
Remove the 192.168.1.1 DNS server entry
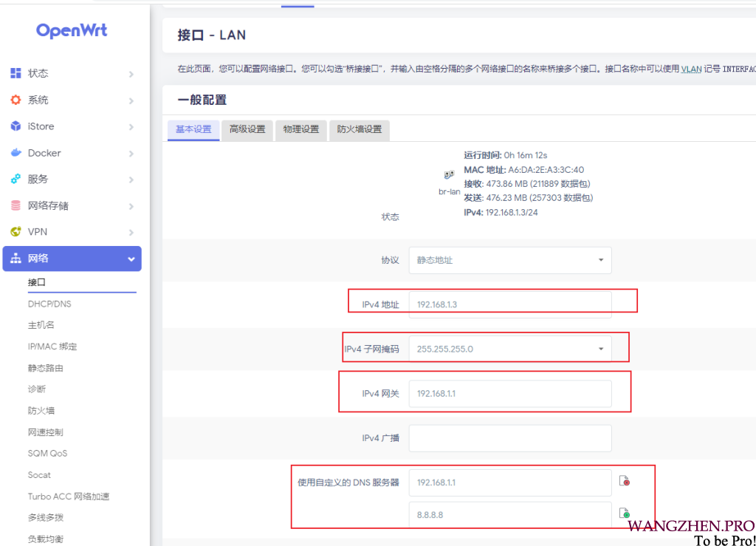click(625, 482)
